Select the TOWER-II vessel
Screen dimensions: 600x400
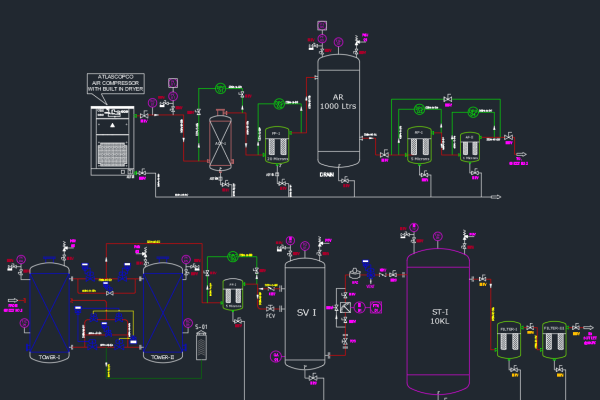[x=162, y=310]
